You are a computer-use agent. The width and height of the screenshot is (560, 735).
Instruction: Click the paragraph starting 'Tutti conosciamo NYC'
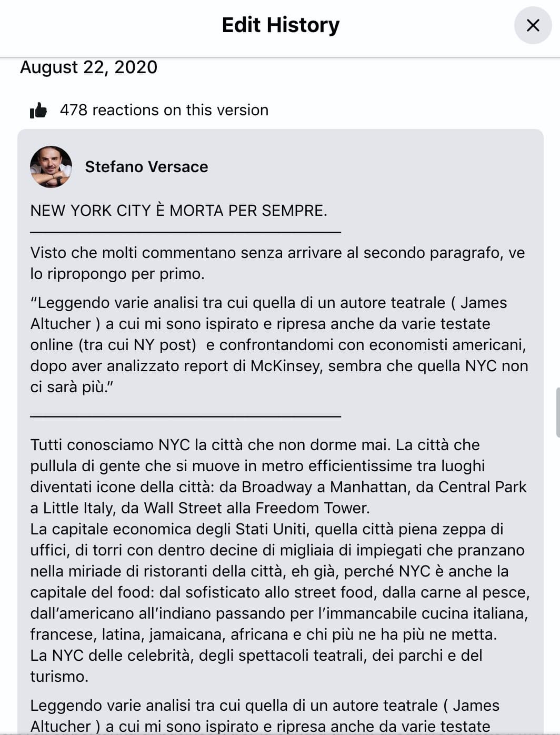[x=278, y=476]
